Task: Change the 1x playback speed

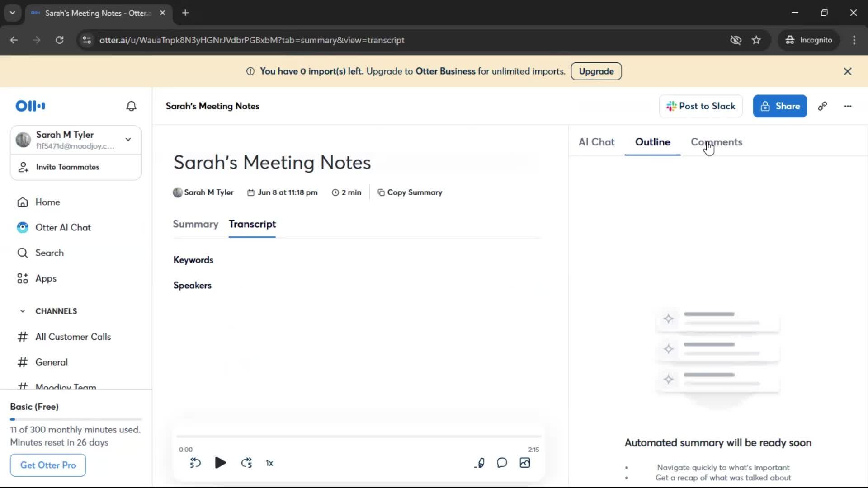Action: point(269,463)
